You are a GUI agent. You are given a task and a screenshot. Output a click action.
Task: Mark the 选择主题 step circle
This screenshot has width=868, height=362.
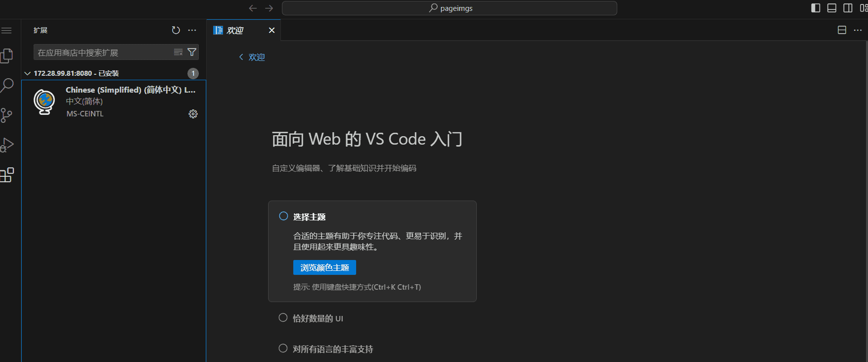(283, 216)
